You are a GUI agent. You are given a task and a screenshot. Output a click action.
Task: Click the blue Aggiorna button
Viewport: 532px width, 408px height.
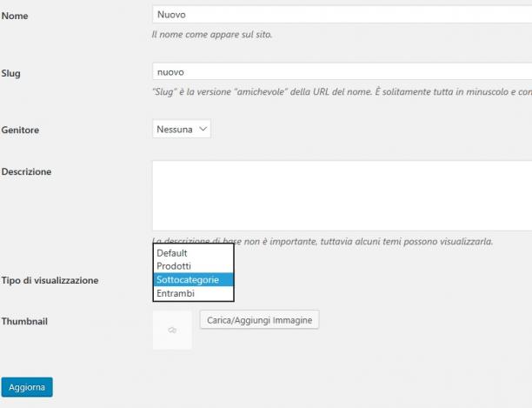[x=27, y=387]
